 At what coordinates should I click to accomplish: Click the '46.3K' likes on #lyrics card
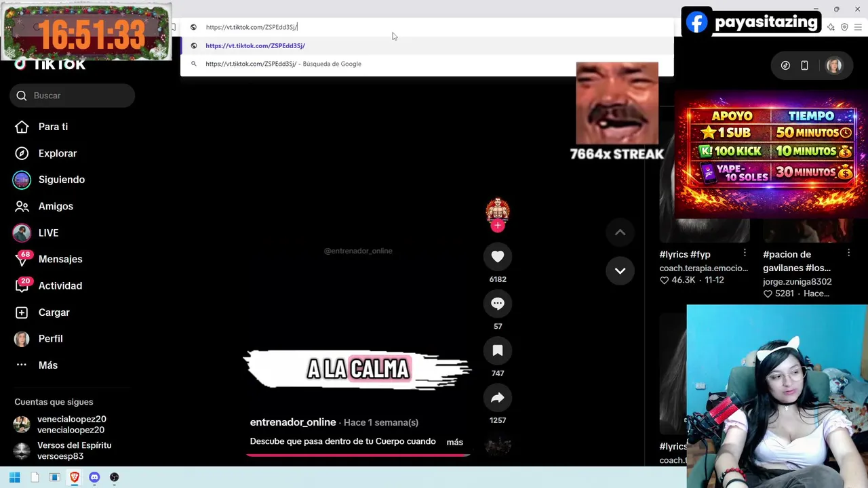683,280
